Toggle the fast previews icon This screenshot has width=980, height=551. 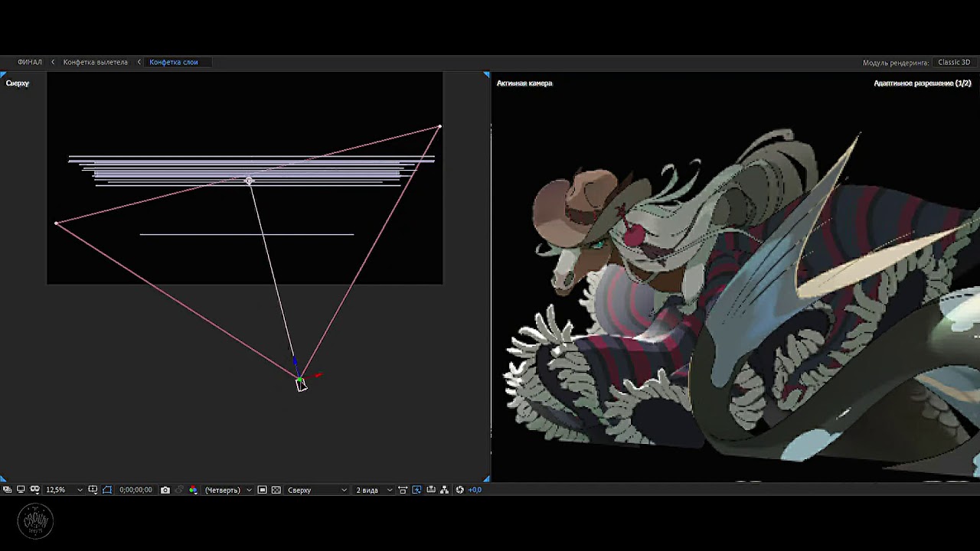[x=416, y=490]
